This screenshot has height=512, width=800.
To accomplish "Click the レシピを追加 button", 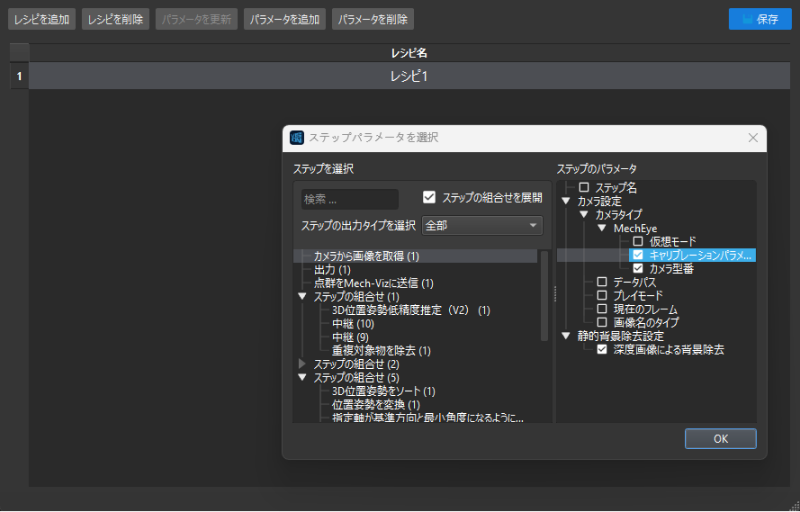I will 42,19.
